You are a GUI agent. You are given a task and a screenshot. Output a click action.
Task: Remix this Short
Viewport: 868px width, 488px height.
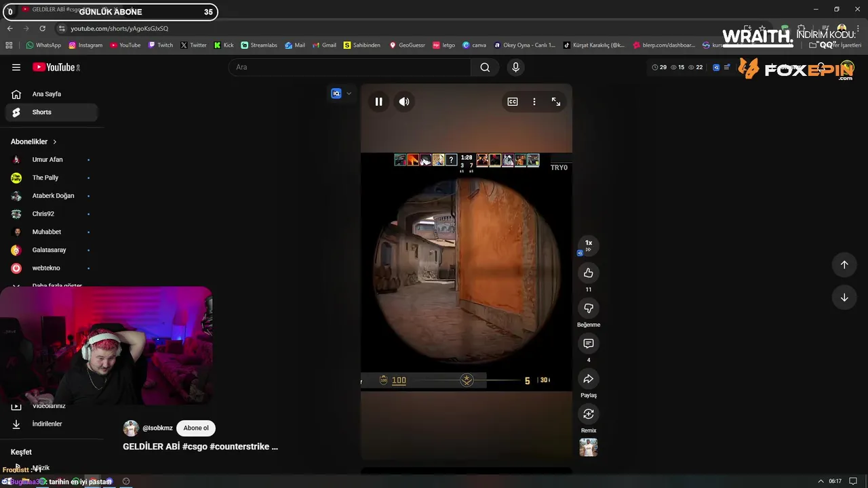click(589, 414)
